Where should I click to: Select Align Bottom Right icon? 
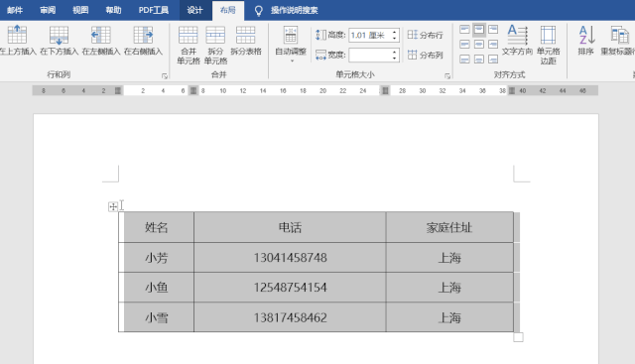click(493, 60)
